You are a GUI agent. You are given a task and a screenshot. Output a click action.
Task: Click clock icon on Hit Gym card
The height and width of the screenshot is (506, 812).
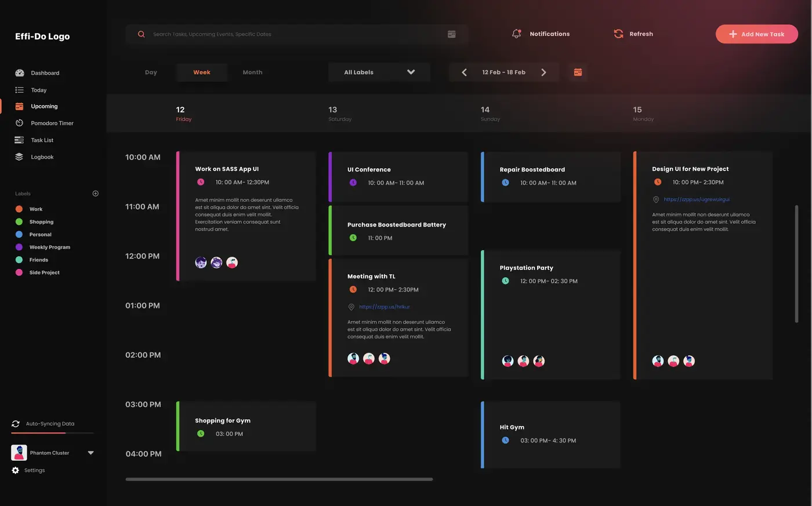[x=505, y=441]
